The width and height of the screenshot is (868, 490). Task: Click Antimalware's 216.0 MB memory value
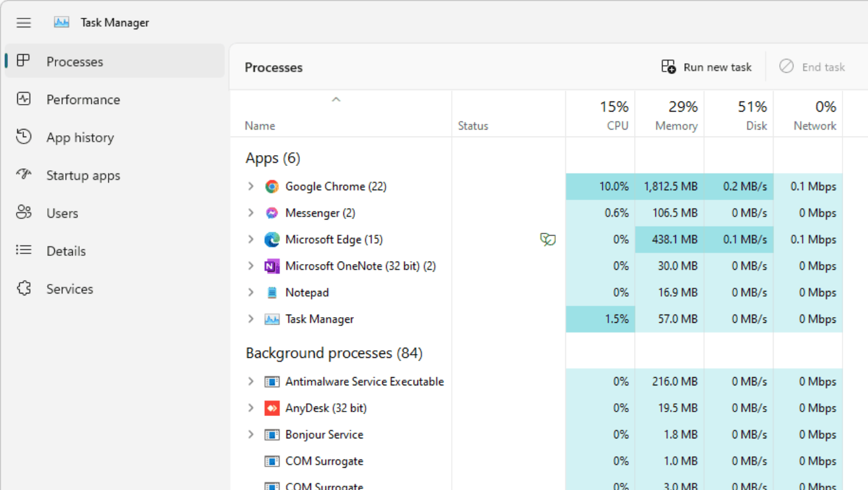[675, 382]
